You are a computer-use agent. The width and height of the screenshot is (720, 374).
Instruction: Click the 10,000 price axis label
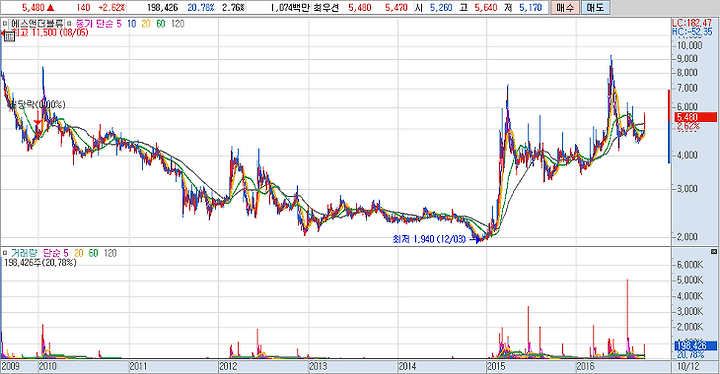pos(690,45)
